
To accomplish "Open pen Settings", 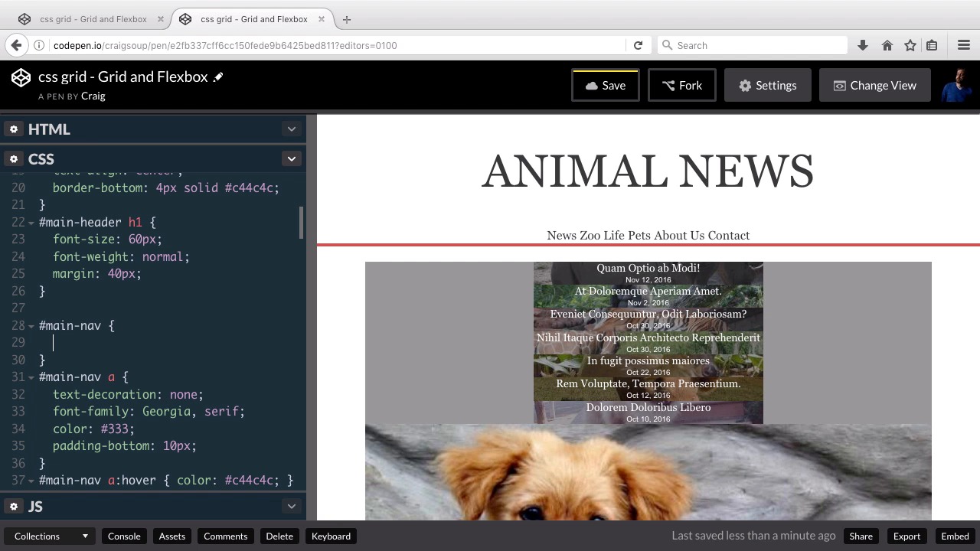I will click(767, 86).
